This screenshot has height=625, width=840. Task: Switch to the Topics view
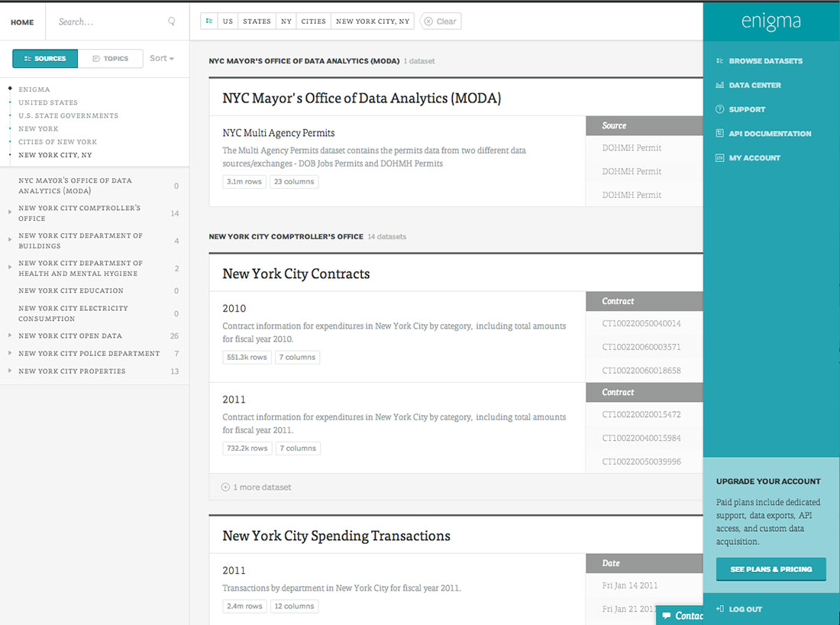click(110, 59)
